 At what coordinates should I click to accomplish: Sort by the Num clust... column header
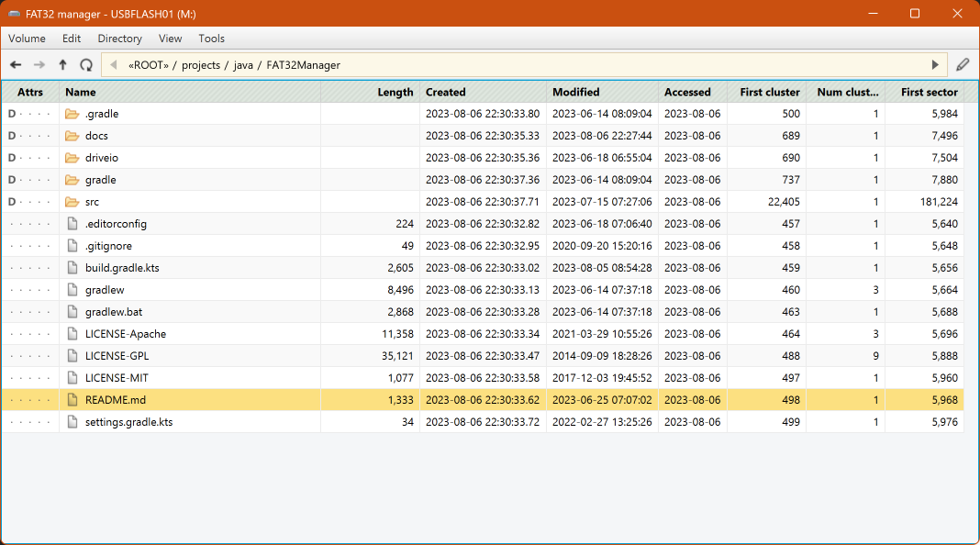coord(846,92)
